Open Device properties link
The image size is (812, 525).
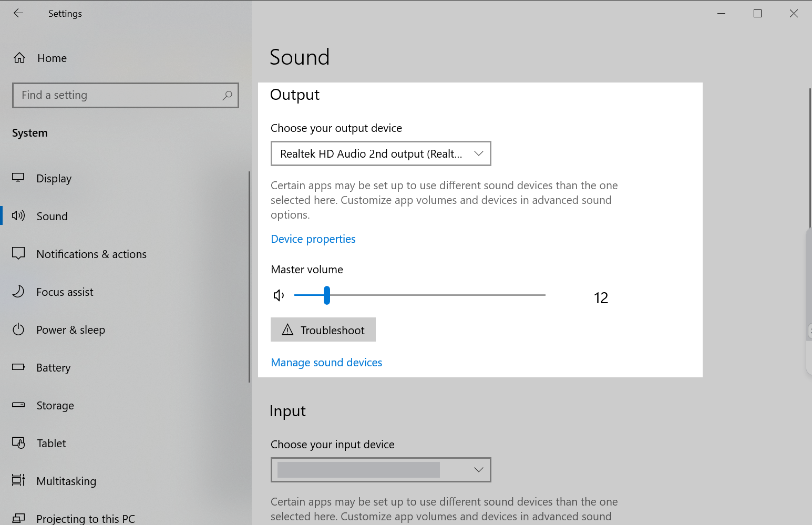click(313, 239)
